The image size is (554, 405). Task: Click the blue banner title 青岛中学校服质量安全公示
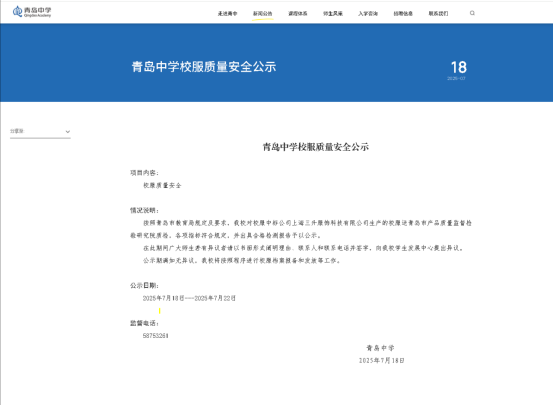point(204,67)
